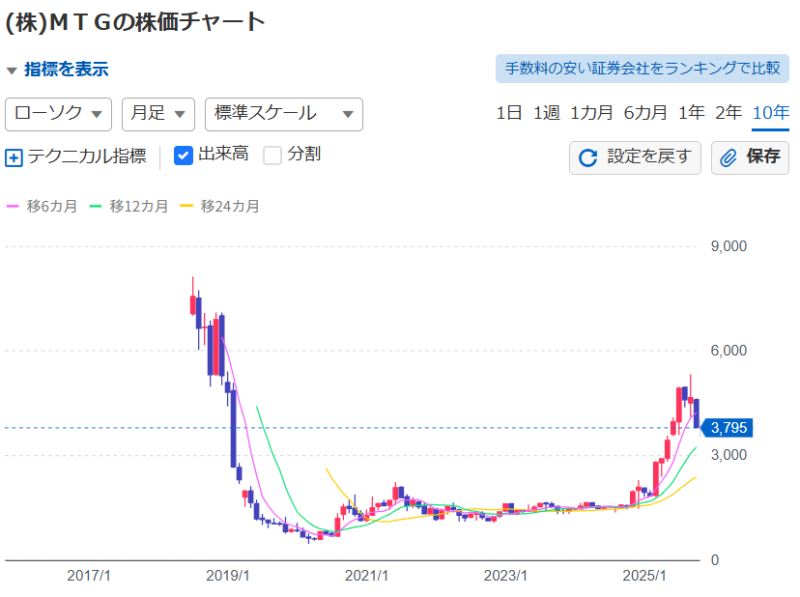Open the 手数料の安い証券会社 ranking link
This screenshot has width=800, height=597.
(x=642, y=68)
